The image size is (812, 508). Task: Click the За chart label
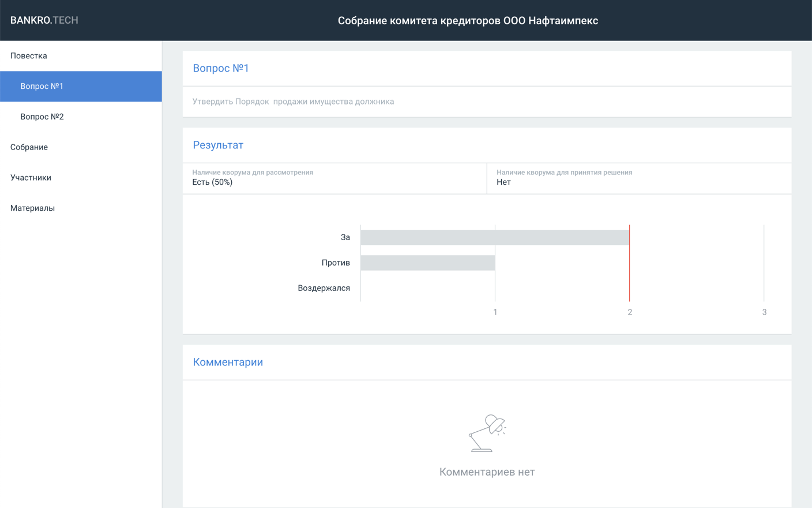pos(345,237)
